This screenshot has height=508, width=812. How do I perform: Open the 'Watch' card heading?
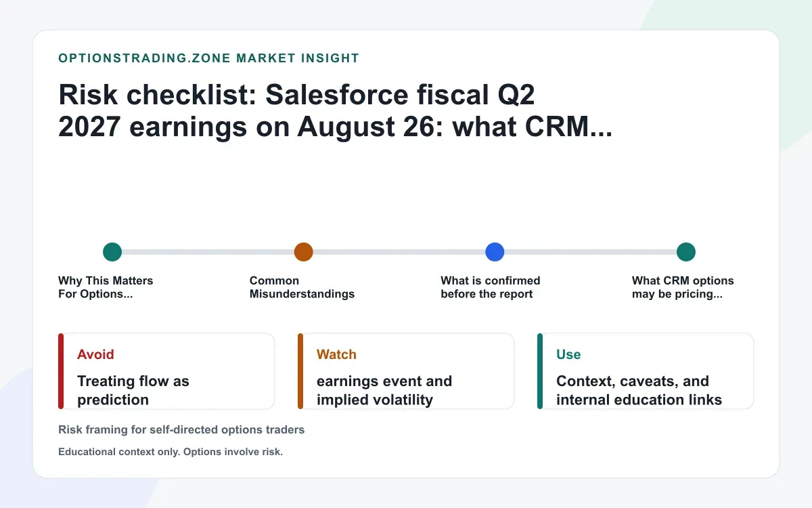[336, 354]
